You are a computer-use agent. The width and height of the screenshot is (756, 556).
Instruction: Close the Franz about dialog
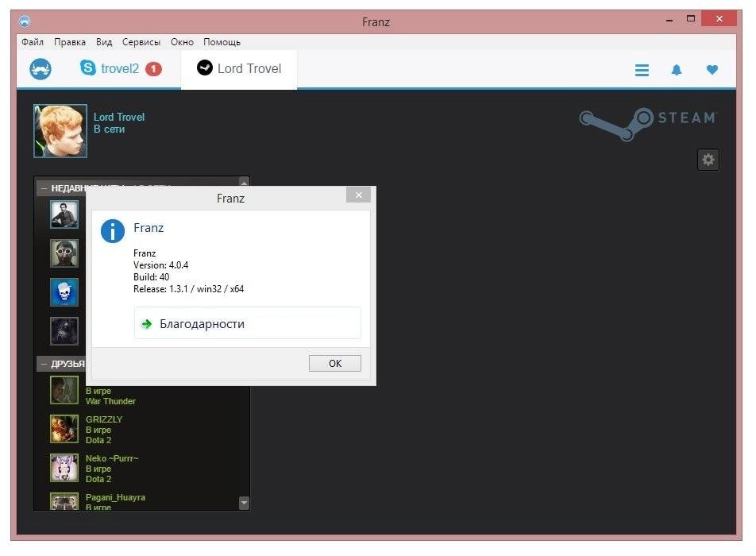pos(358,195)
